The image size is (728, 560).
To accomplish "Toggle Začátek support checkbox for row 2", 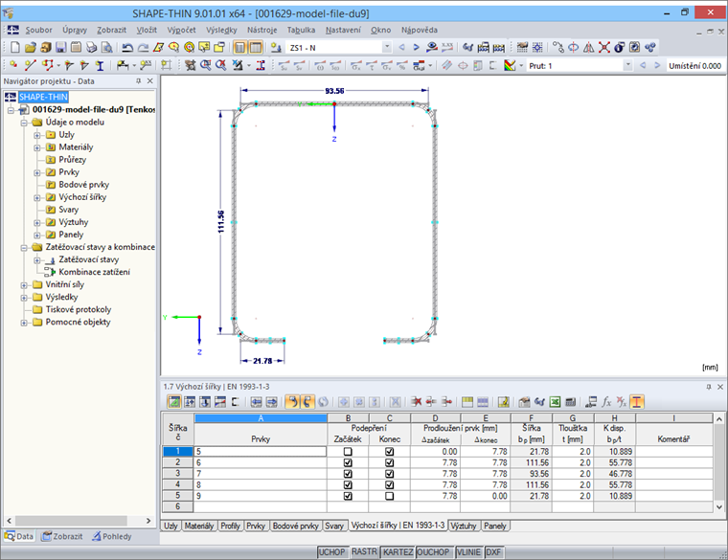I will pyautogui.click(x=348, y=462).
